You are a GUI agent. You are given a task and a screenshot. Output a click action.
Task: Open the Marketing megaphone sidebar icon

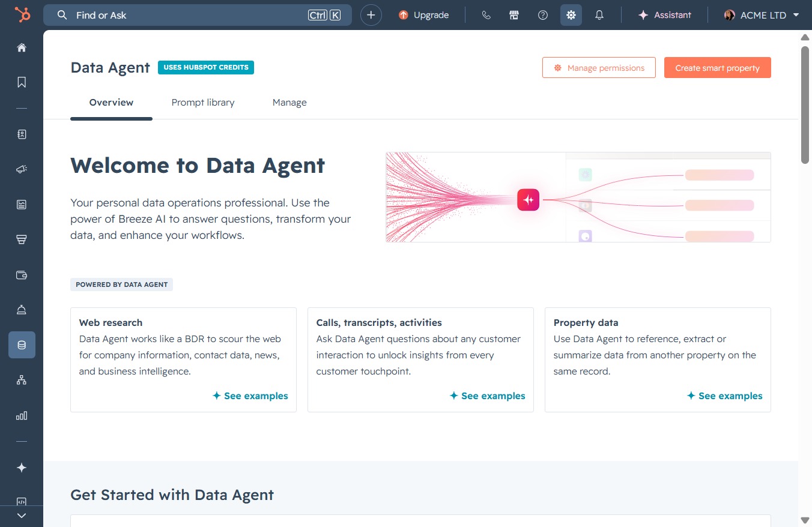pyautogui.click(x=22, y=169)
